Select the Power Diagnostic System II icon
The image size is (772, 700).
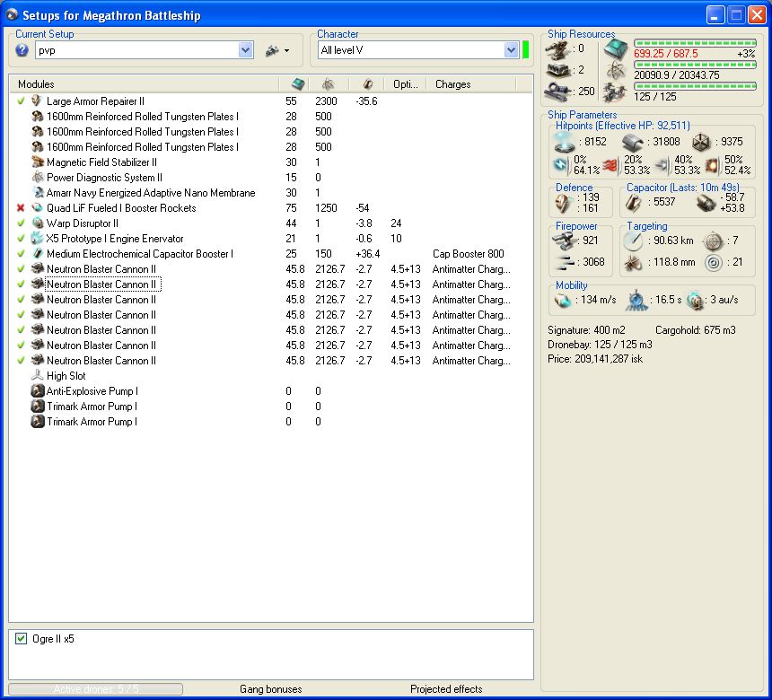(38, 177)
